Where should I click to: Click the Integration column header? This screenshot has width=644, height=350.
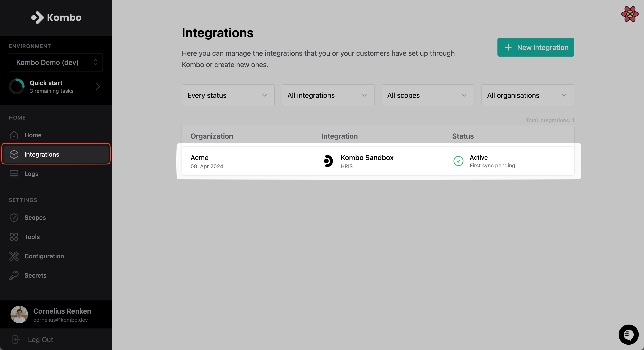[339, 136]
